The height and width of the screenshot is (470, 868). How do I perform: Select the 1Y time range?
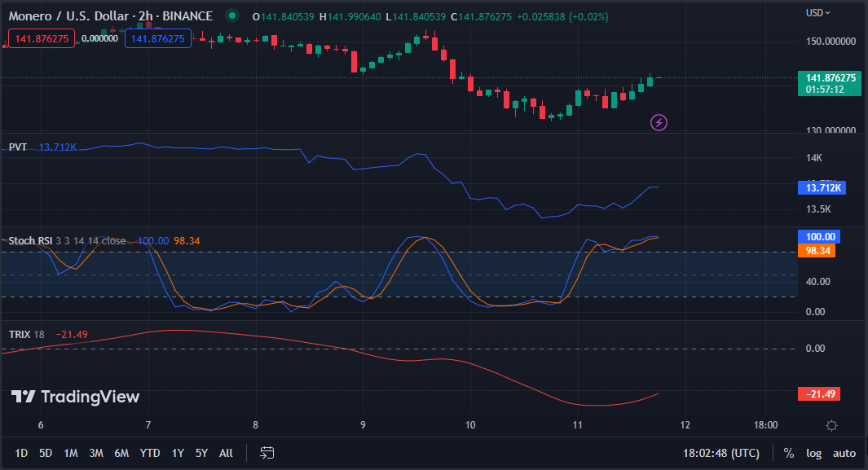pos(178,453)
